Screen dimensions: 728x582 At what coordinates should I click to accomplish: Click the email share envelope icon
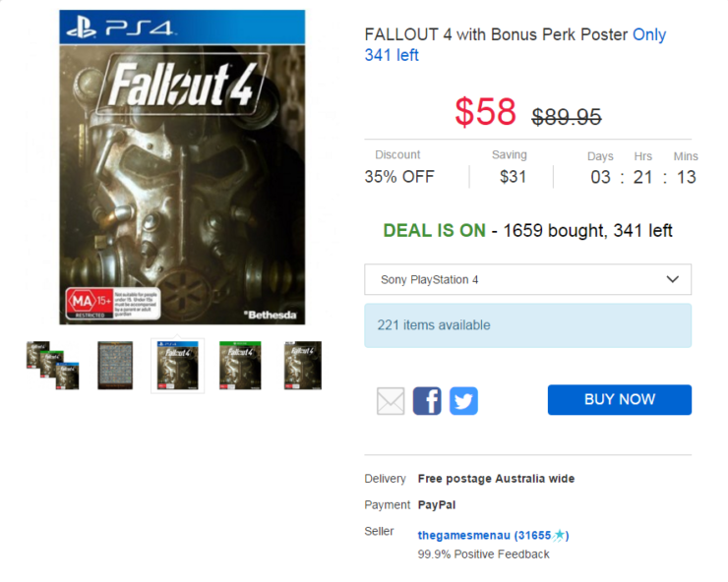[391, 401]
